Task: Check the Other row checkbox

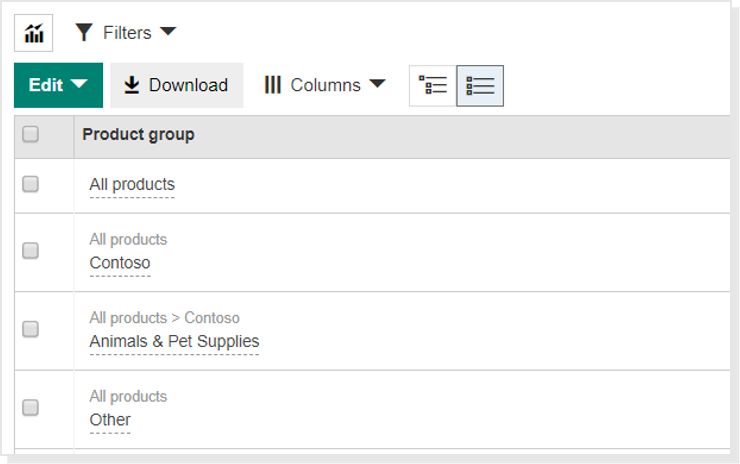Action: click(x=31, y=407)
